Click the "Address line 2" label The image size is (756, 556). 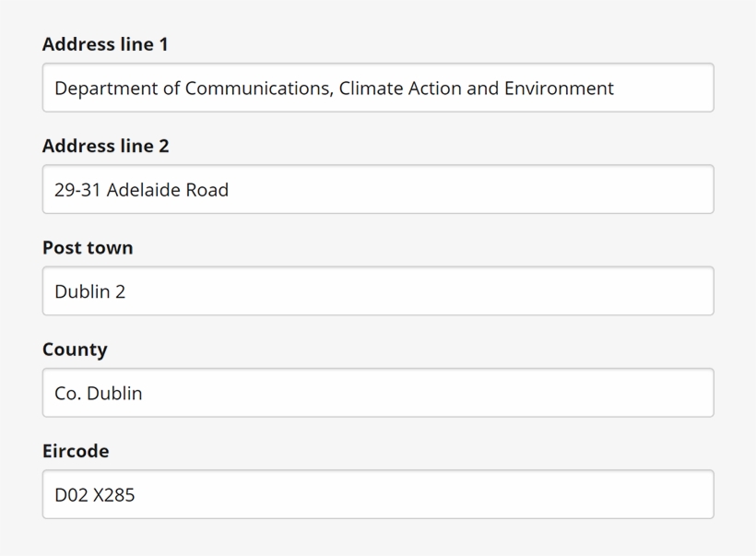105,146
